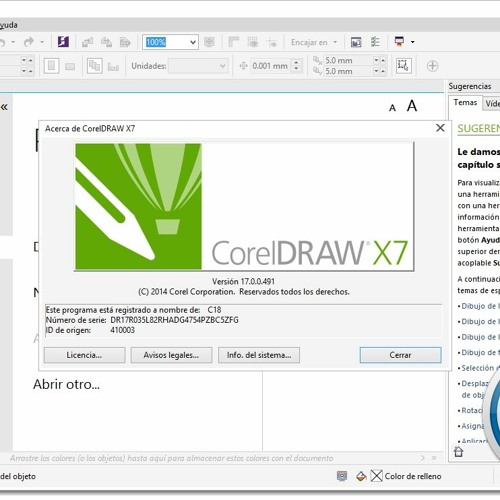Viewport: 500px width, 500px height.
Task: Click the welcome screen icon
Action: 356,42
